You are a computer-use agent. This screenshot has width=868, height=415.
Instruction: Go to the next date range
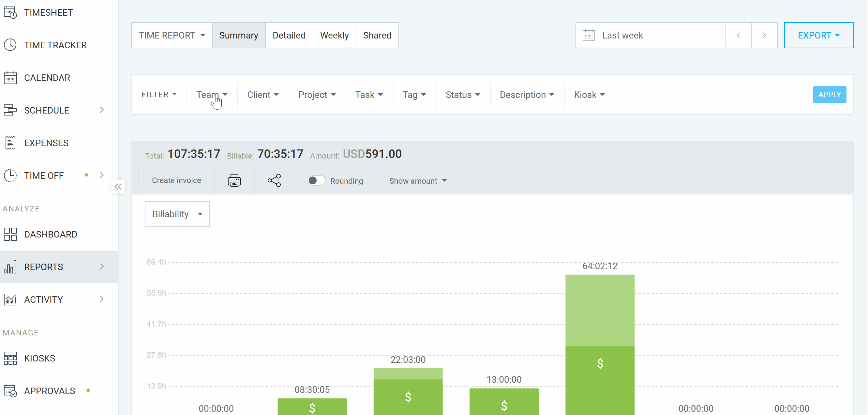pyautogui.click(x=764, y=35)
